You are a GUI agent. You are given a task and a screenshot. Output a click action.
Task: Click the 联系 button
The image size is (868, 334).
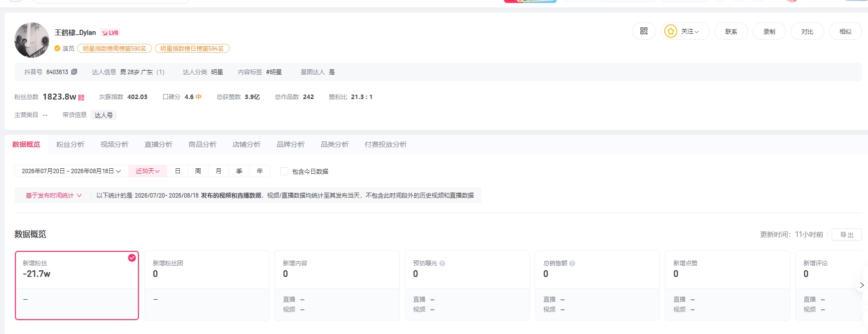point(731,31)
